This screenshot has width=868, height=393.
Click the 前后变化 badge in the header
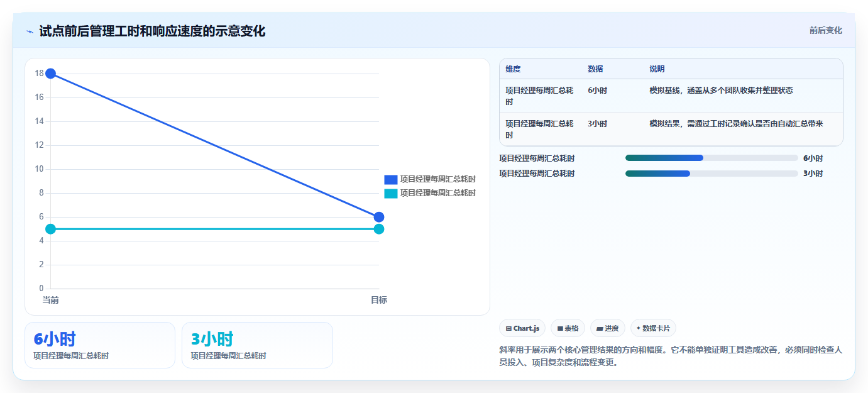point(825,31)
